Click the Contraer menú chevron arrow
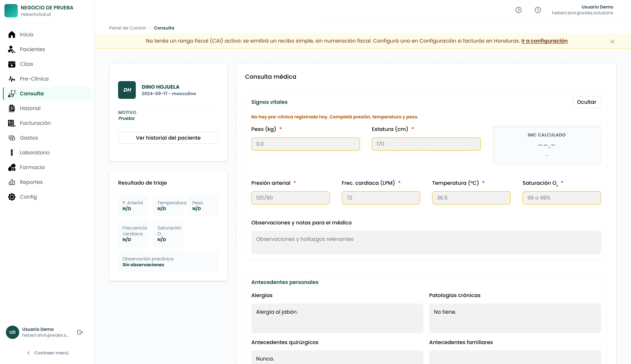The height and width of the screenshot is (364, 631). (28, 353)
